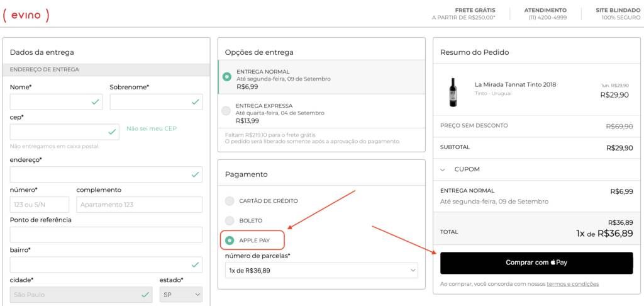Click the Faltam R$219,10 para o frete grátis note
The width and height of the screenshot is (644, 306).
tap(270, 135)
